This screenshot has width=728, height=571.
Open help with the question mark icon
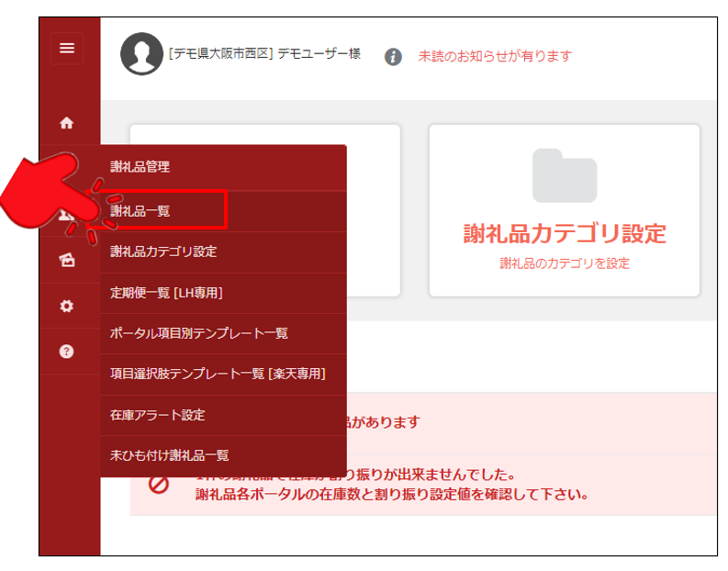click(66, 352)
